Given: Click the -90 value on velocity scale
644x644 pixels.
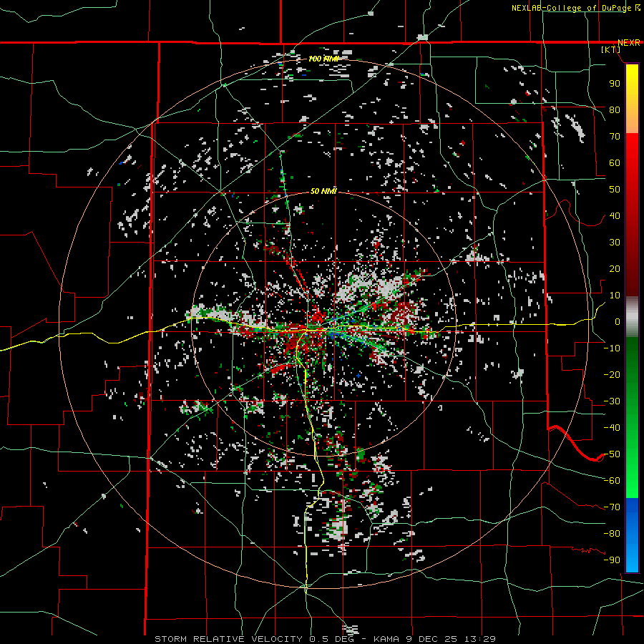Looking at the screenshot, I should click(x=612, y=560).
